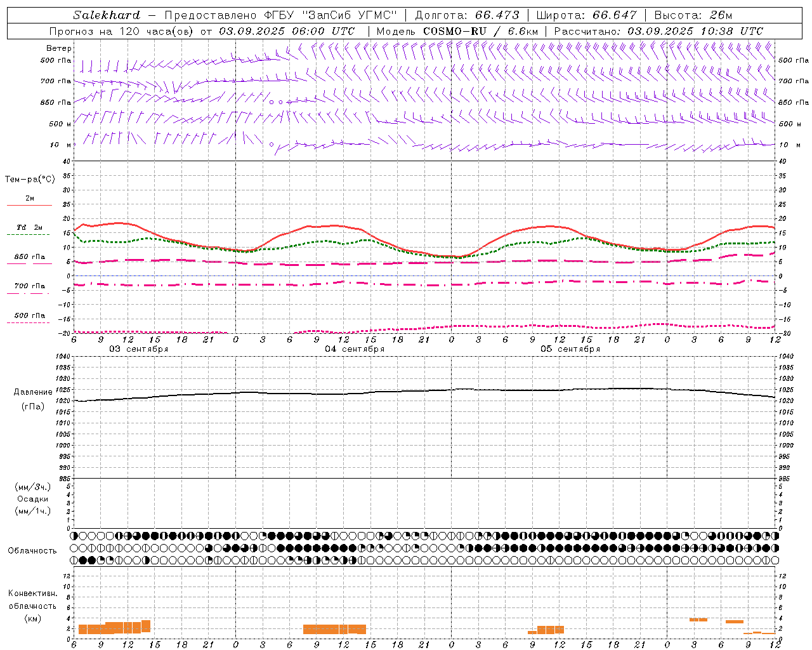Click the solid line sample under '2м' legend
Viewport: 812px width, 650px height.
(x=29, y=206)
